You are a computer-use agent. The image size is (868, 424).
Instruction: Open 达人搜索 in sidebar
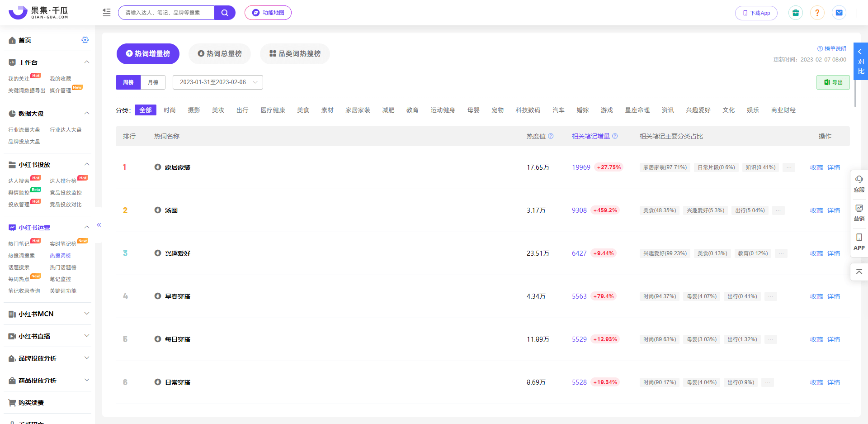click(19, 181)
